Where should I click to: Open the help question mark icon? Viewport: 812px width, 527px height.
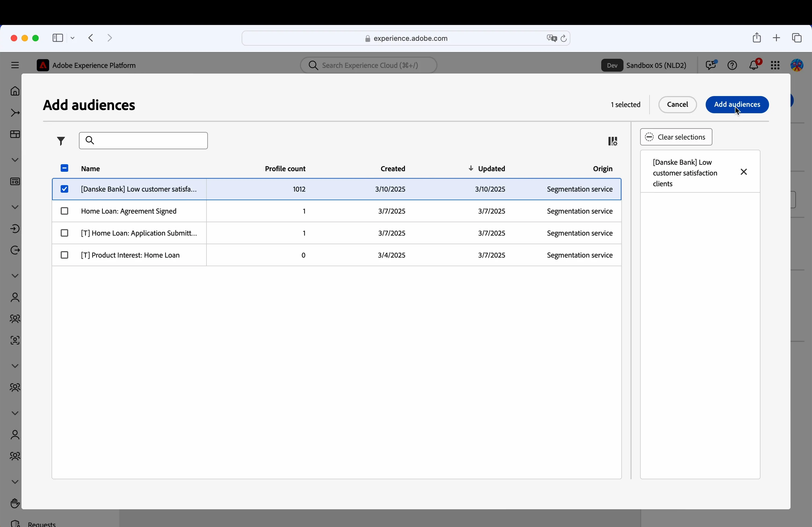[x=732, y=65]
